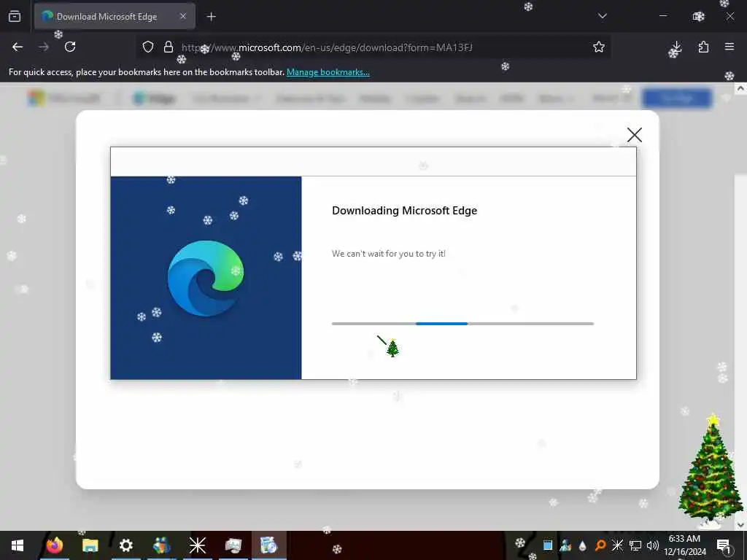Image resolution: width=747 pixels, height=560 pixels.
Task: Open the Firefox application menu
Action: [729, 47]
